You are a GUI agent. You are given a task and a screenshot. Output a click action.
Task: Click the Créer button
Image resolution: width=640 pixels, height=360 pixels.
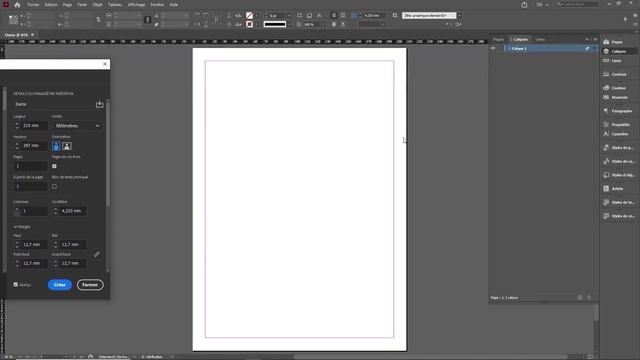60,284
